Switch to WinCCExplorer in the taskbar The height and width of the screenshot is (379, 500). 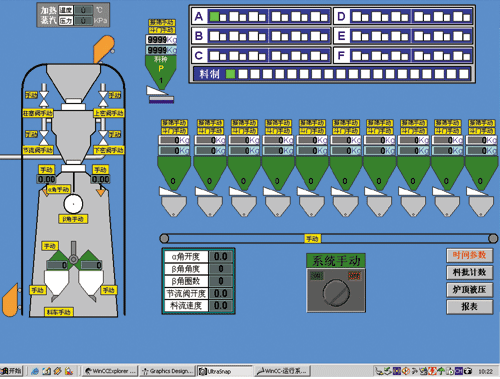pyautogui.click(x=109, y=371)
